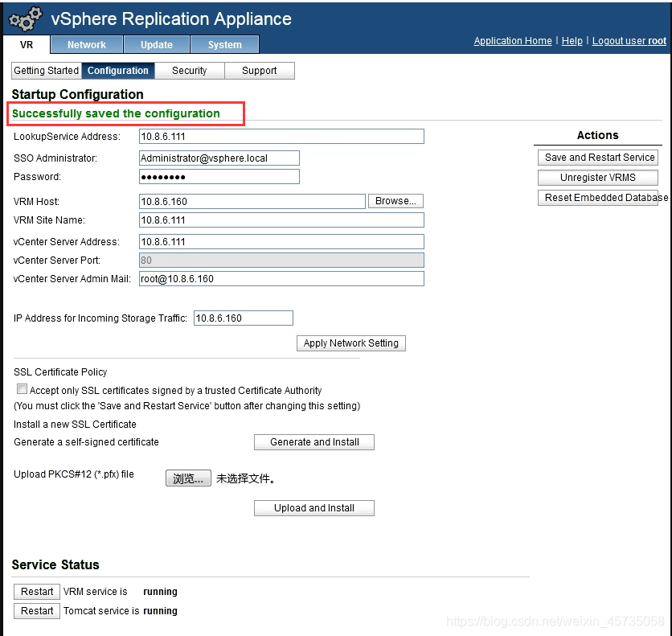Click the disabled vCenter Server Port field

pyautogui.click(x=281, y=261)
